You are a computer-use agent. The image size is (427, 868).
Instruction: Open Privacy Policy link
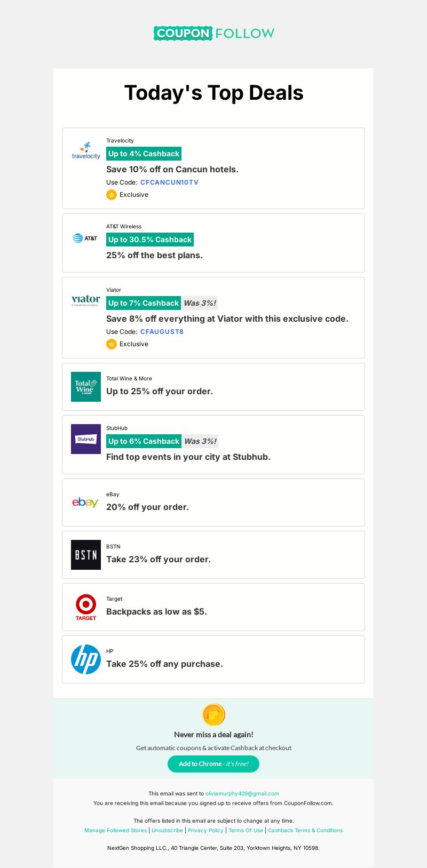(x=205, y=831)
